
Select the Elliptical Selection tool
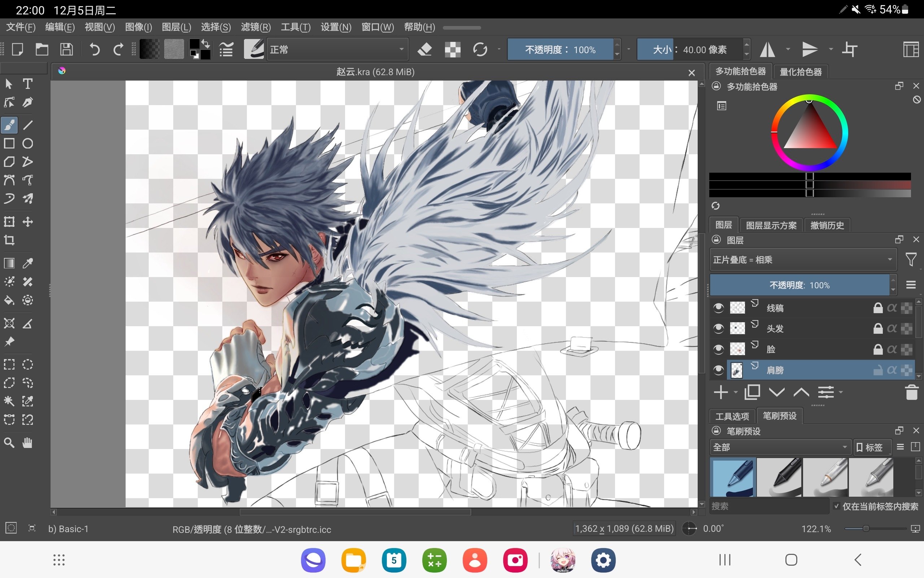tap(27, 364)
